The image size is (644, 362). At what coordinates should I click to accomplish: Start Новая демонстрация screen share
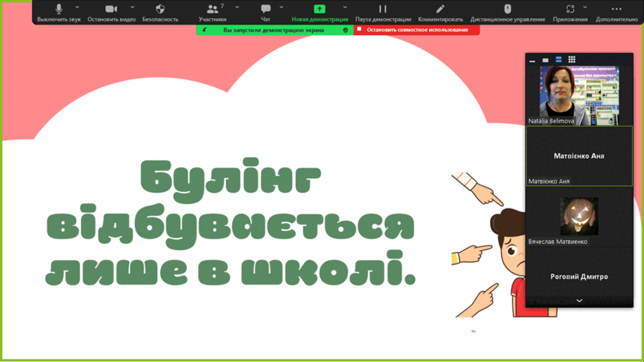click(319, 12)
